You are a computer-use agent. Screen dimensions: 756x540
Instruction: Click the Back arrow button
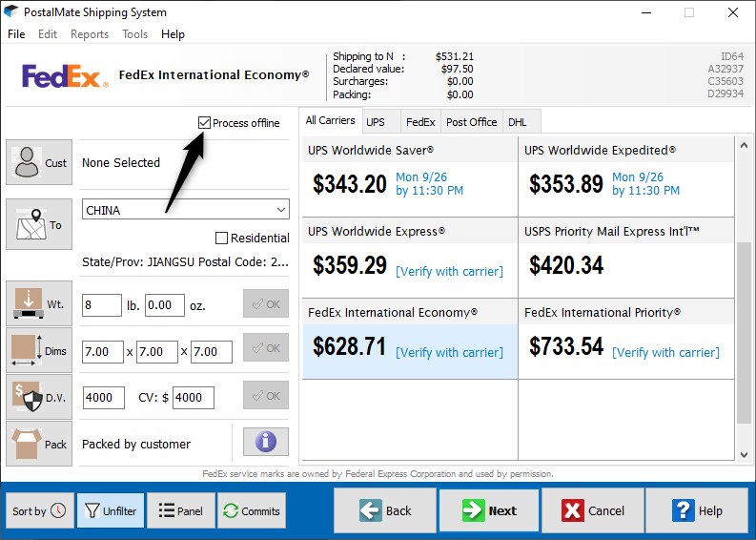tap(385, 510)
